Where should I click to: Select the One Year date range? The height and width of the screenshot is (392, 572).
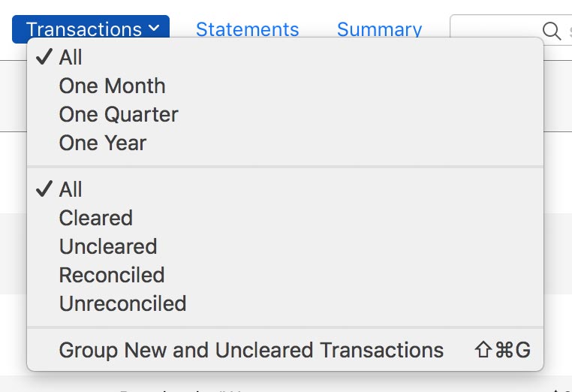pyautogui.click(x=103, y=143)
